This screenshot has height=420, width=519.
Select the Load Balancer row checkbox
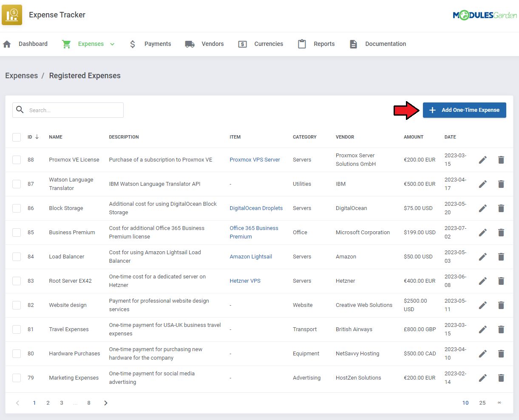pos(17,257)
